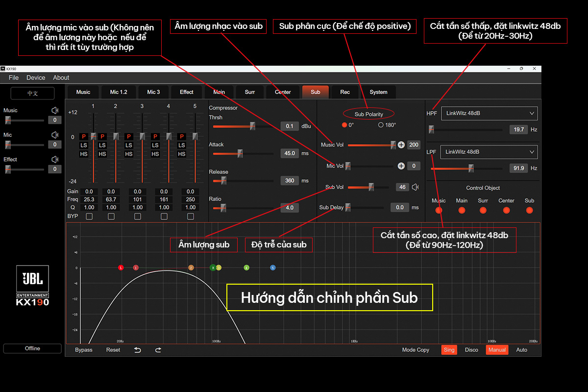Switch to the System tab
Image resolution: width=588 pixels, height=392 pixels.
pyautogui.click(x=378, y=92)
